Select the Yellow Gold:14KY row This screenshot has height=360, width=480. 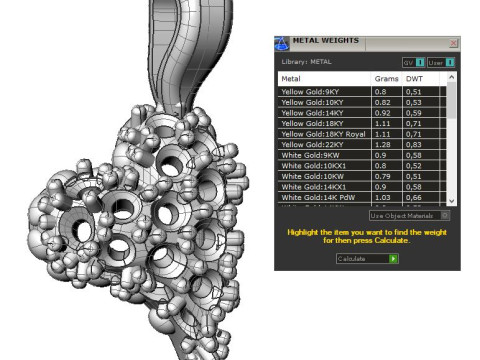pos(362,113)
